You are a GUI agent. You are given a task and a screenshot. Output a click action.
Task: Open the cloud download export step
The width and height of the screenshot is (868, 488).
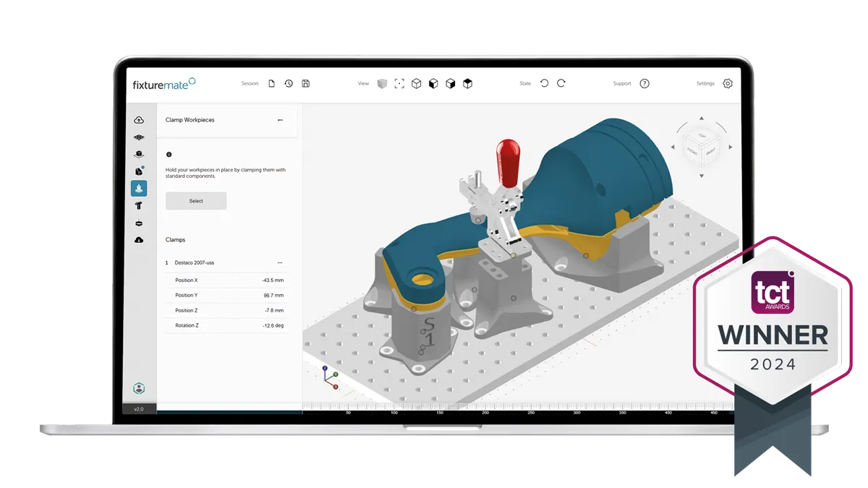(139, 240)
